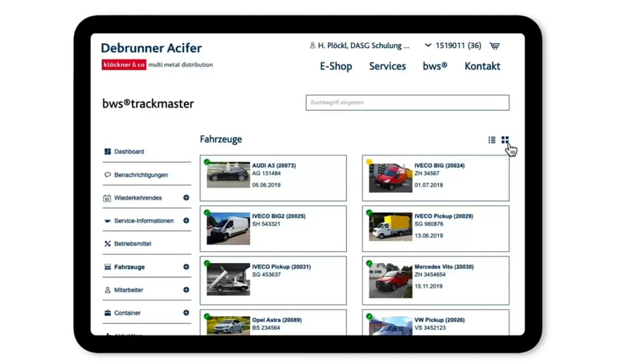Expand Service-Informationen submenu

point(186,221)
